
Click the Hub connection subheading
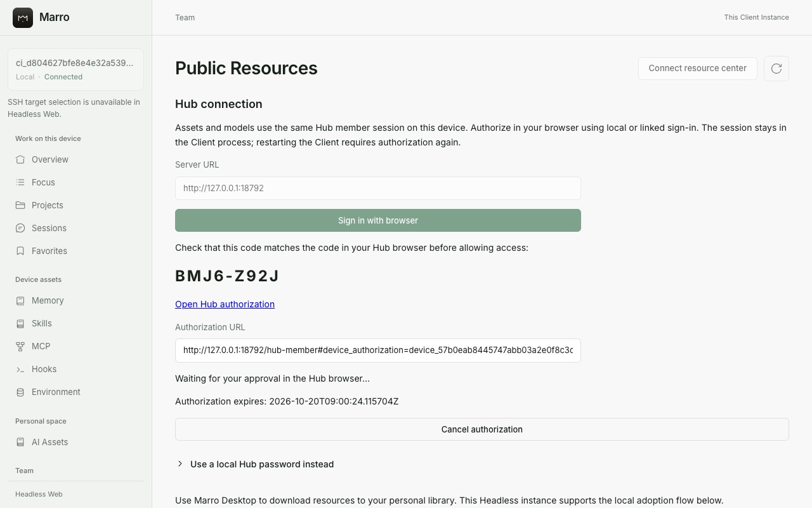pyautogui.click(x=219, y=104)
